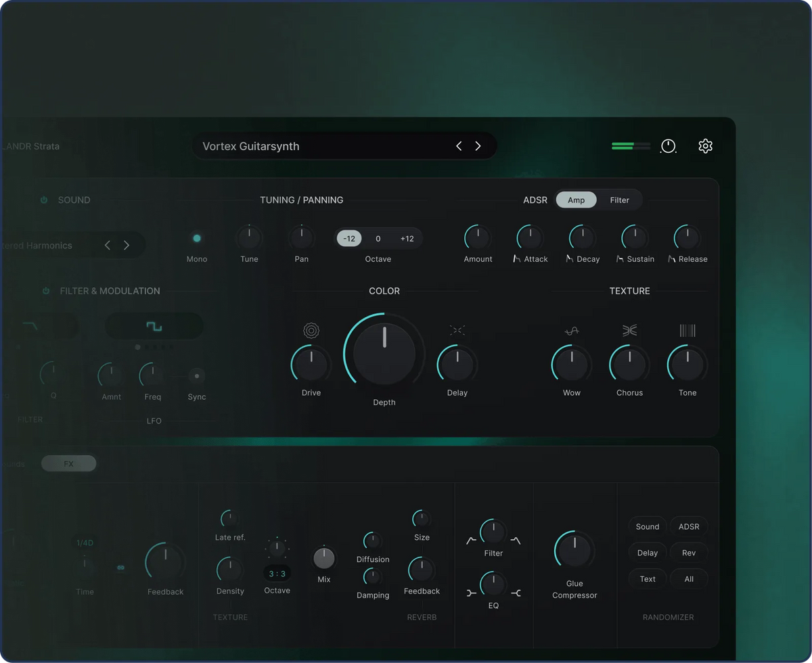
Task: Go to the next preset arrow
Action: (478, 146)
